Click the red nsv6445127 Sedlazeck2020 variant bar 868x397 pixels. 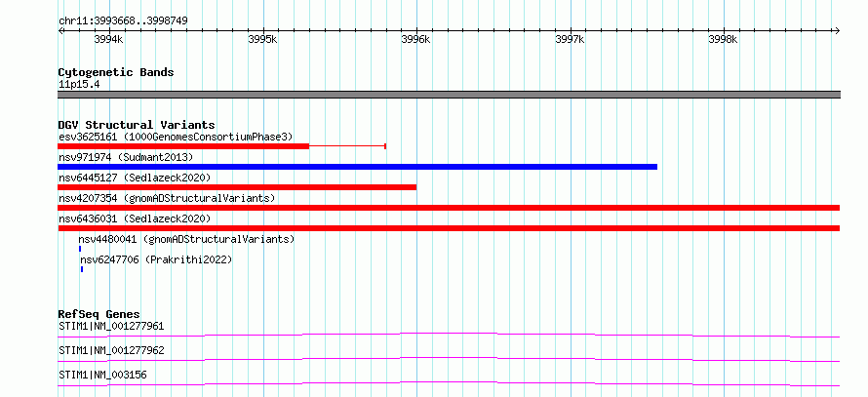(237, 187)
